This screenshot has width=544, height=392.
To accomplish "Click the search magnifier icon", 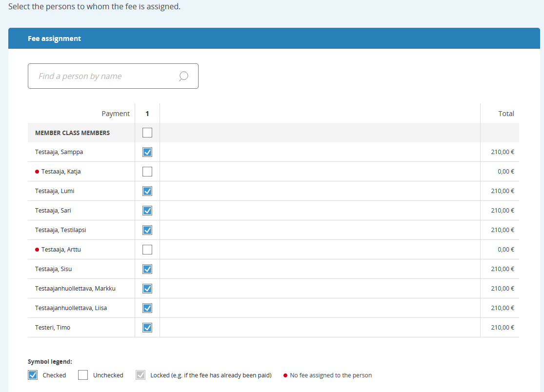I will click(183, 76).
